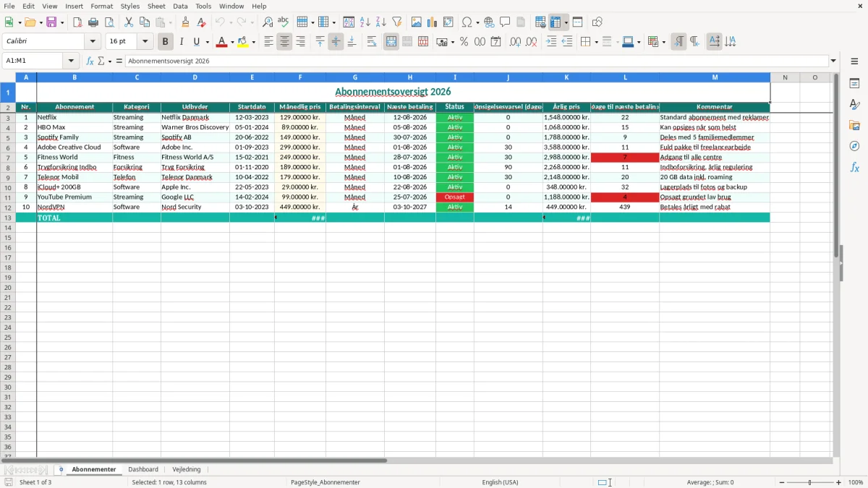Image resolution: width=868 pixels, height=488 pixels.
Task: Click the Sort icon
Action: coord(349,22)
